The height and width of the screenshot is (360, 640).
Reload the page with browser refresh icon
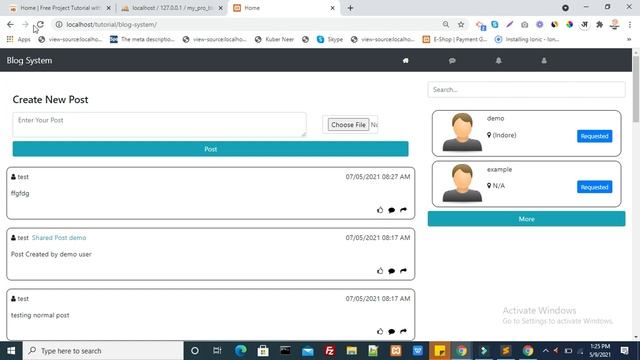tap(40, 24)
